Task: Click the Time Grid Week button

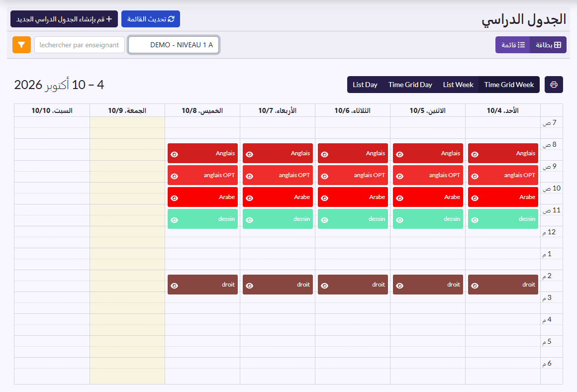Action: [509, 85]
